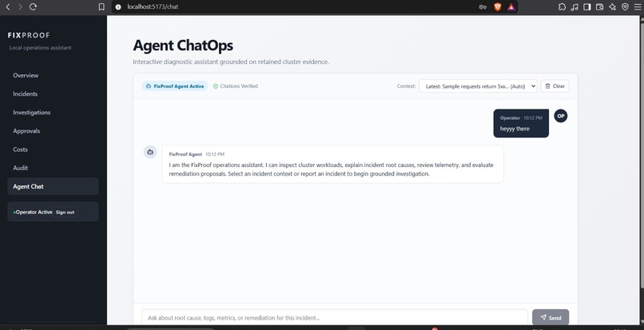Open the browser hamburger menu
The image size is (644, 330).
point(638,6)
